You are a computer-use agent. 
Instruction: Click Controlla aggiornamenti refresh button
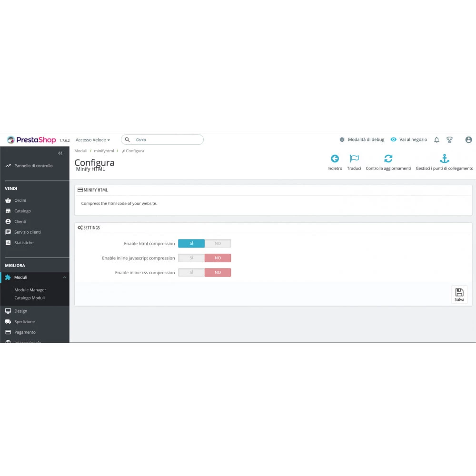pos(388,162)
